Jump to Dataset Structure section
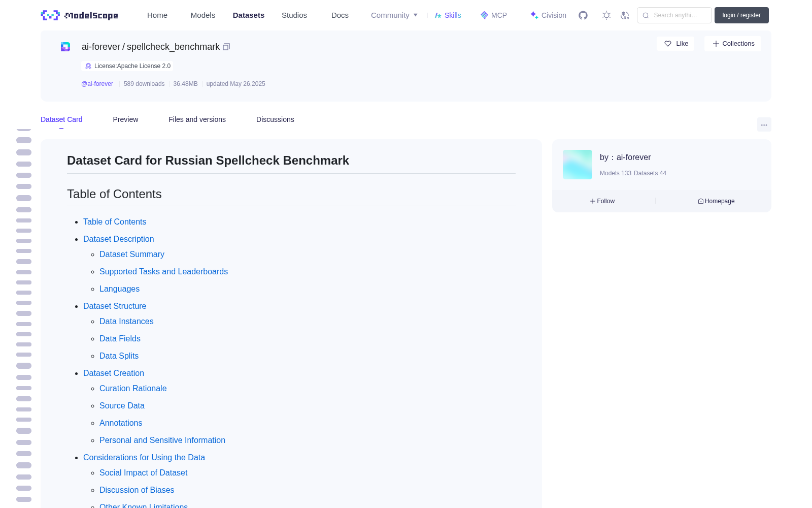 pos(115,306)
